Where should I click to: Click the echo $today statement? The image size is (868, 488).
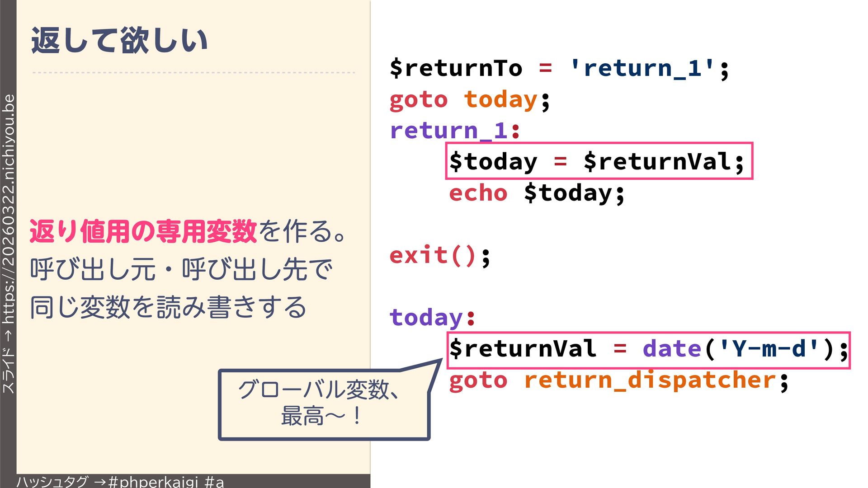tap(537, 193)
